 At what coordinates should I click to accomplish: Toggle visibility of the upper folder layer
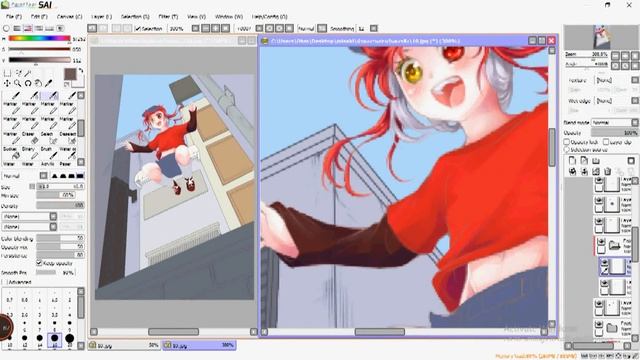tap(601, 242)
